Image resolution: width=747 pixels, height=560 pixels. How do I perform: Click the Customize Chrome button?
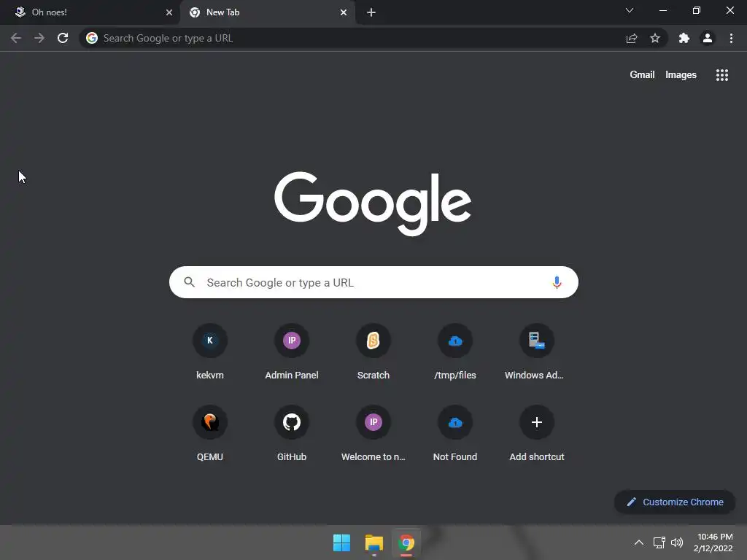[x=675, y=502]
